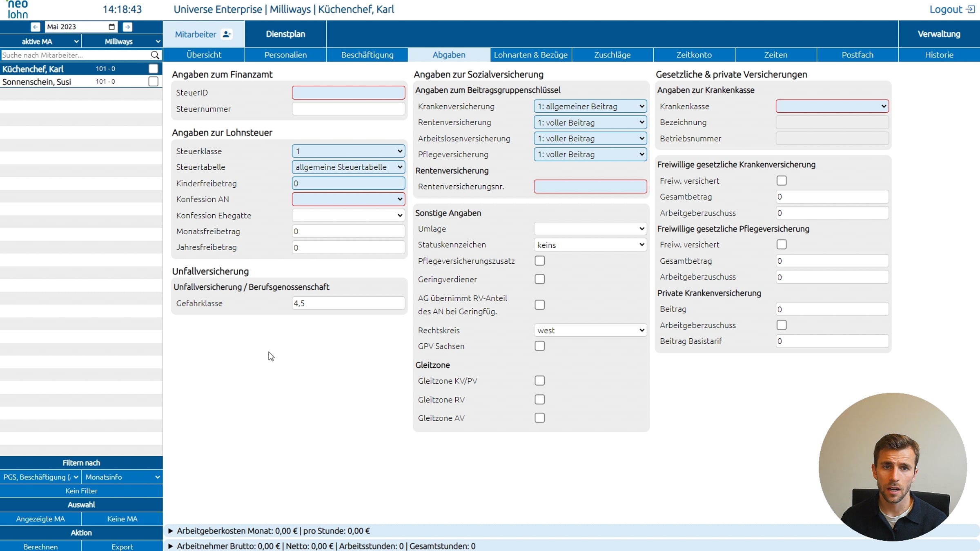Enable the Geringverdiener checkbox
Viewport: 980px width, 551px height.
540,279
